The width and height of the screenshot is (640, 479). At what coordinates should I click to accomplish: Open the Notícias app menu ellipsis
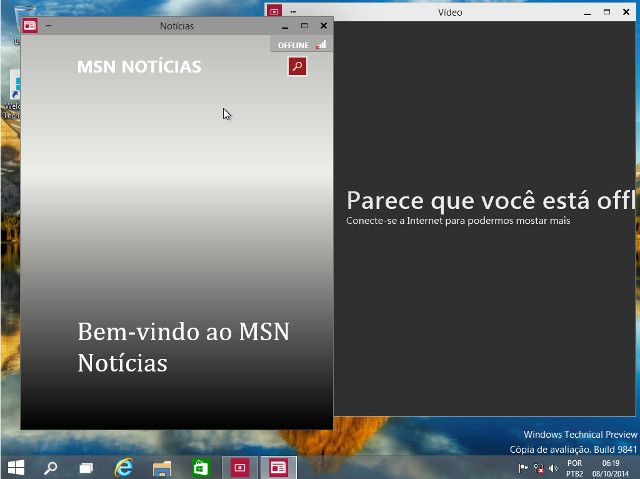click(x=49, y=26)
